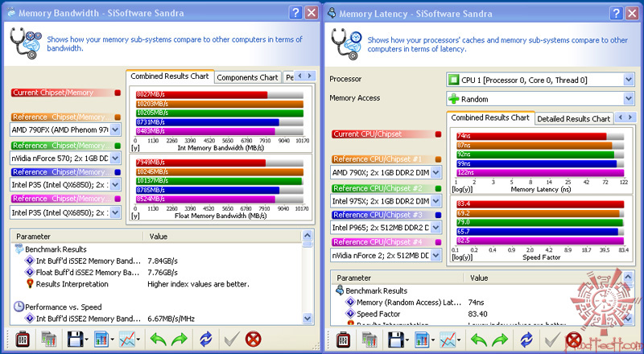Click tab scroll right arrow in Memory Latency
Viewport: 644px width, 354px height.
[630, 117]
